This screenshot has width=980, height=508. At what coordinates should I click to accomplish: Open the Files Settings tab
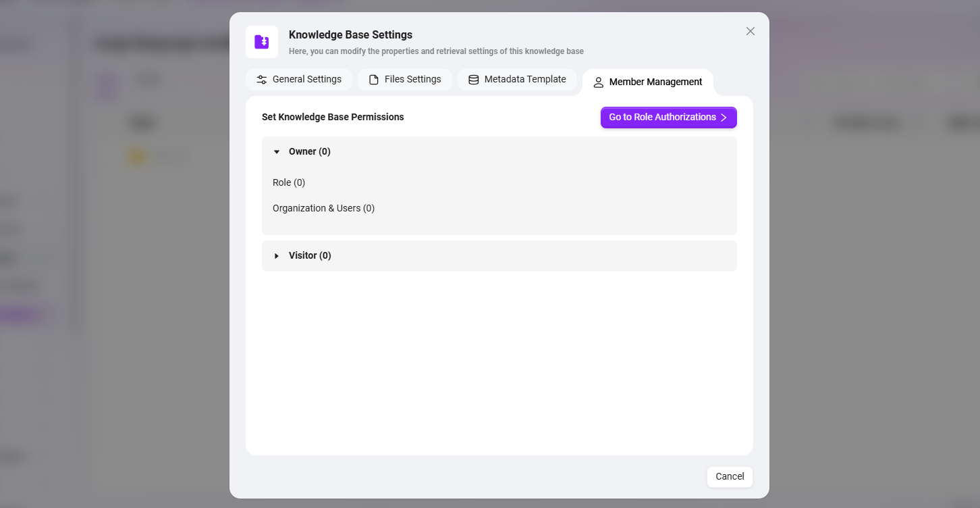click(x=412, y=79)
